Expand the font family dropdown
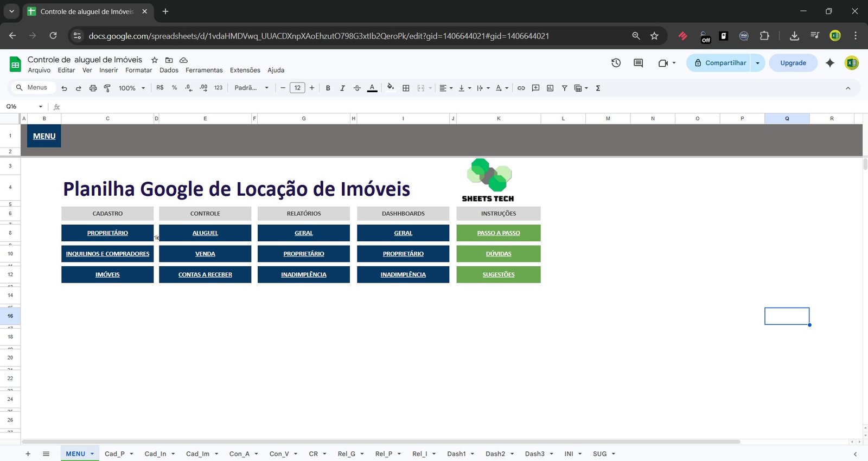Image resolution: width=868 pixels, height=461 pixels. tap(251, 88)
